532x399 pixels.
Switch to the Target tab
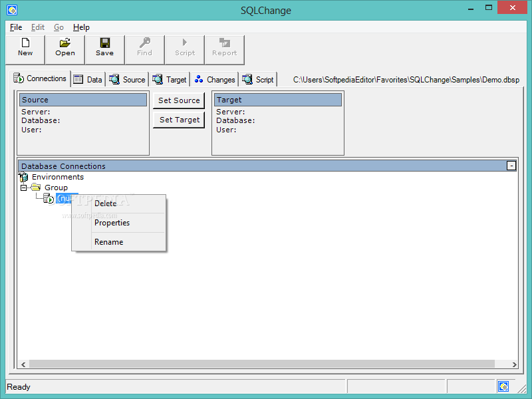pyautogui.click(x=170, y=79)
